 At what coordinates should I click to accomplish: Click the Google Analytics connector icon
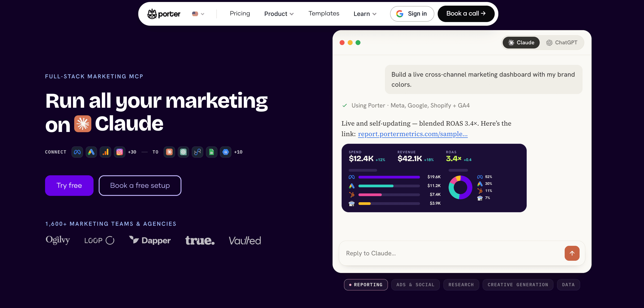[x=106, y=152]
